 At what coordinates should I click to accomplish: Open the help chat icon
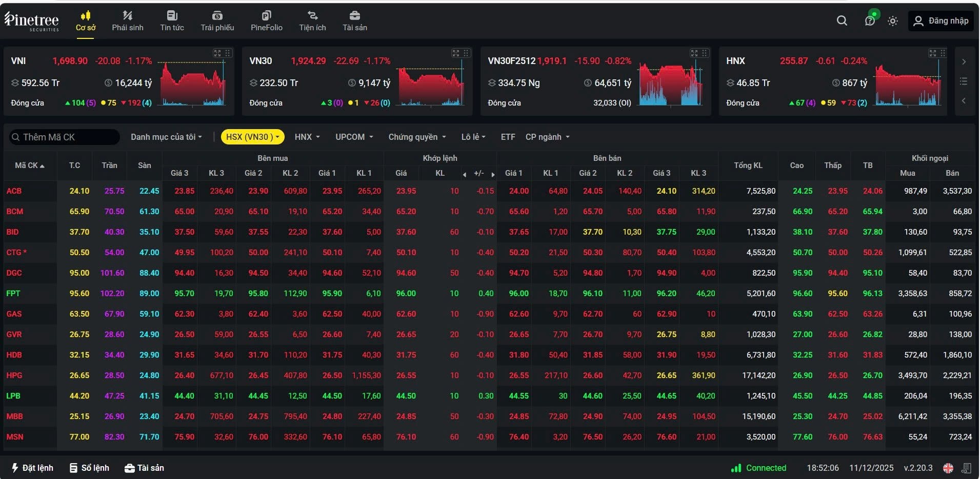[869, 20]
